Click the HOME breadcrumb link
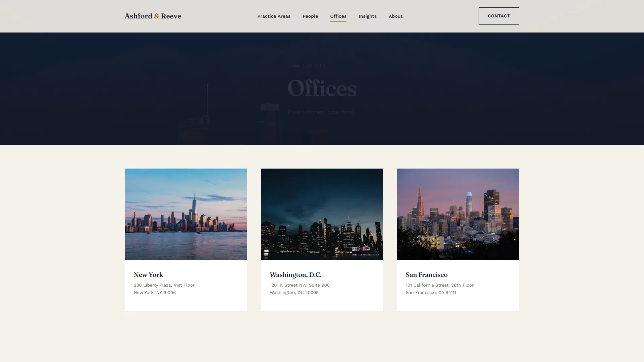Screen dimensions: 644x362 [x=294, y=66]
